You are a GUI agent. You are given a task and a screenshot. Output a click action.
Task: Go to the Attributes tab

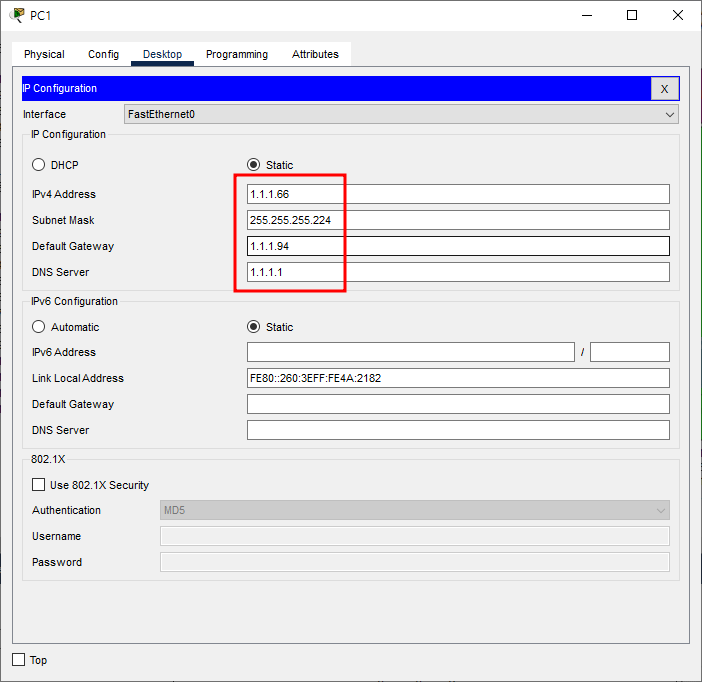click(x=315, y=54)
